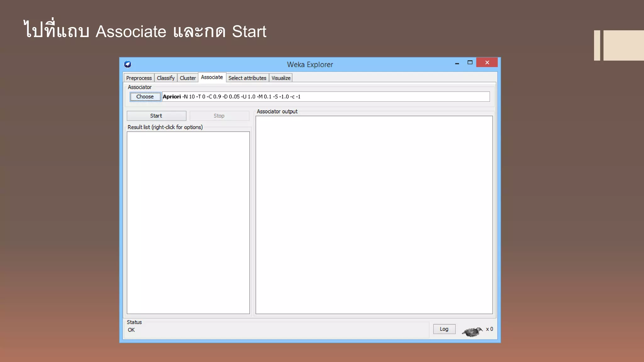644x362 pixels.
Task: Close the Weka Explorer window
Action: coord(487,63)
